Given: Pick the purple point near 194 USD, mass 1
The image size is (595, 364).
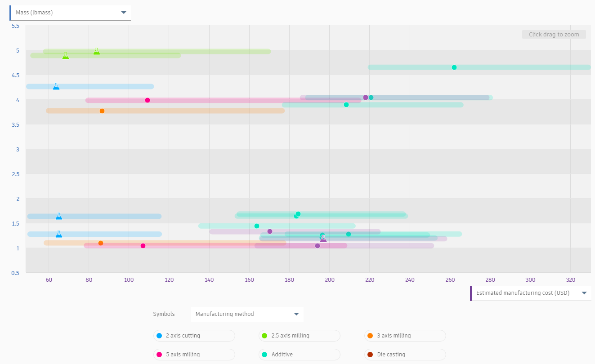Looking at the screenshot, I should (318, 246).
